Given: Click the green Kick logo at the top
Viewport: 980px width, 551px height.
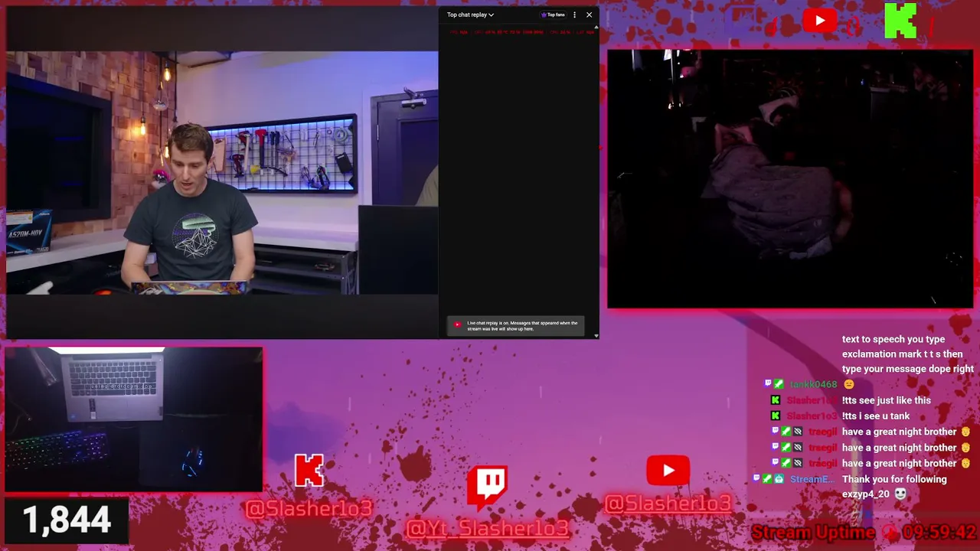Looking at the screenshot, I should point(900,21).
